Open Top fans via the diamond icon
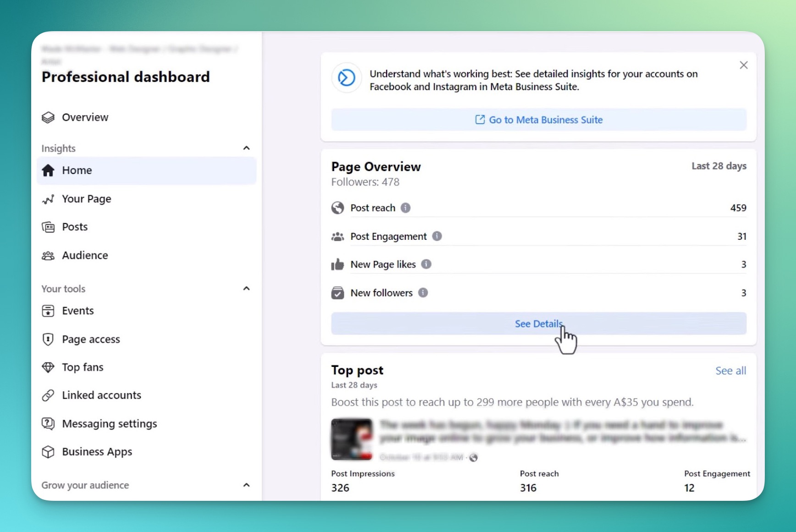 pos(49,367)
